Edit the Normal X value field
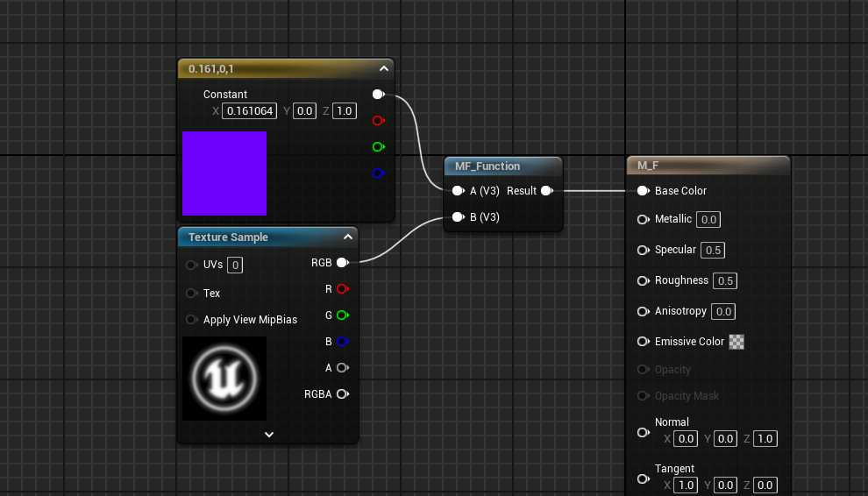Screen dimensions: 868x496 tap(686, 439)
